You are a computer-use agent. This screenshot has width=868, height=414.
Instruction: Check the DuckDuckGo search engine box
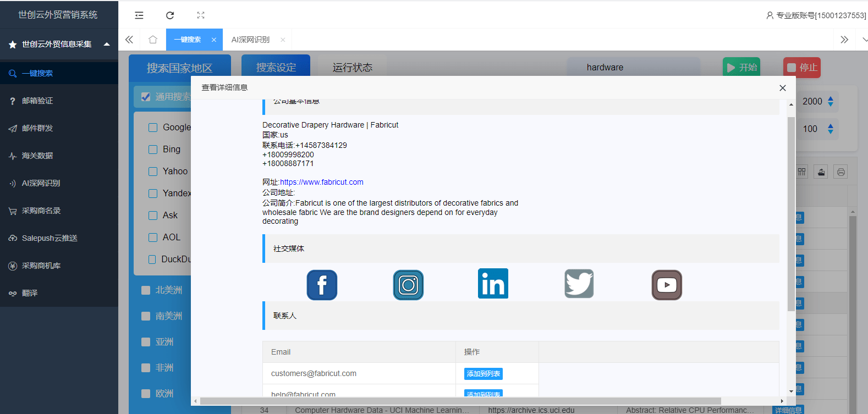pos(152,260)
